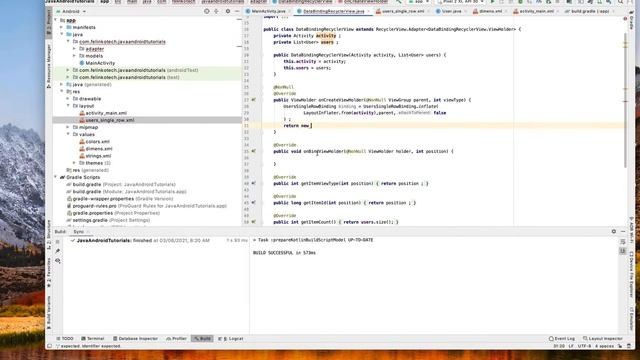Viewport: 640px width, 360px height.
Task: Expand the manifests folder
Action: [x=62, y=27]
